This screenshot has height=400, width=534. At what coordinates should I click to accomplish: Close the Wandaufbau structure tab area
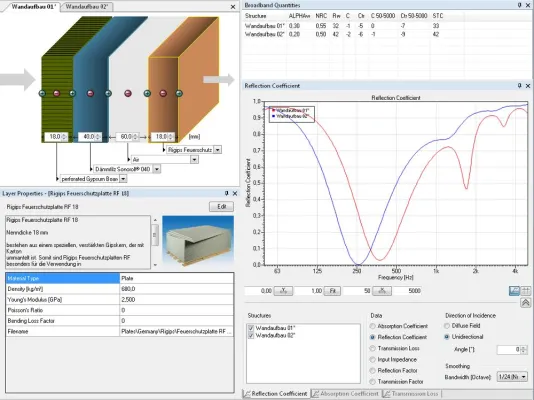[233, 7]
